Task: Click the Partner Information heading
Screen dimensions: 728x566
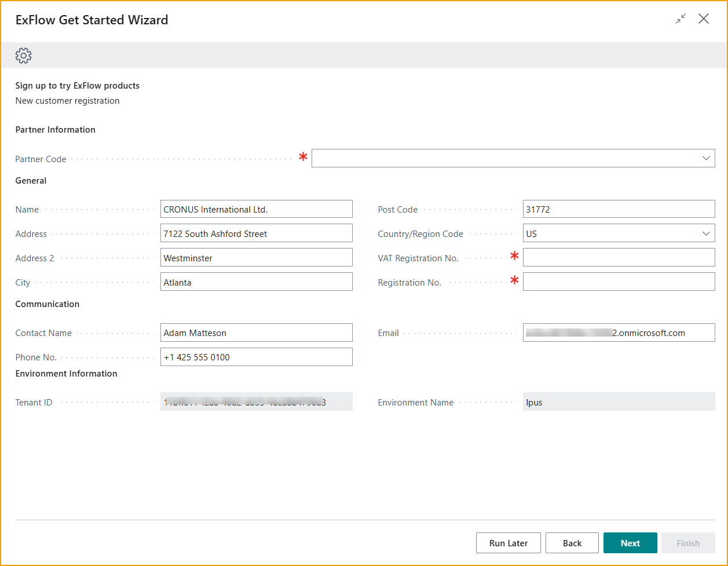Action: (56, 130)
